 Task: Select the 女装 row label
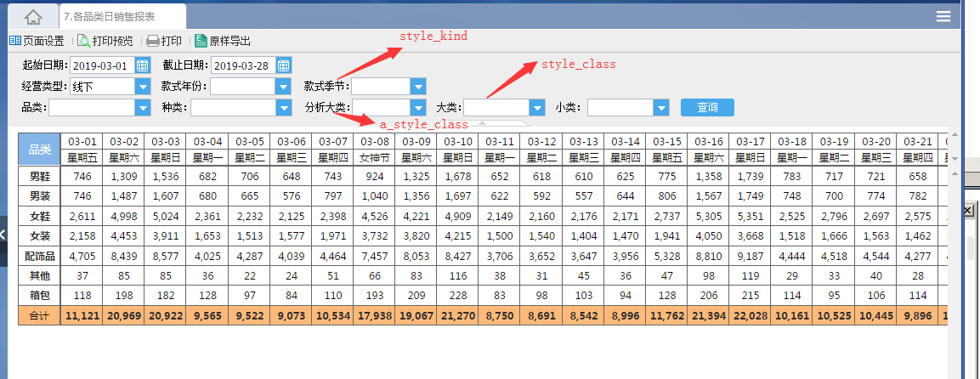(x=39, y=236)
